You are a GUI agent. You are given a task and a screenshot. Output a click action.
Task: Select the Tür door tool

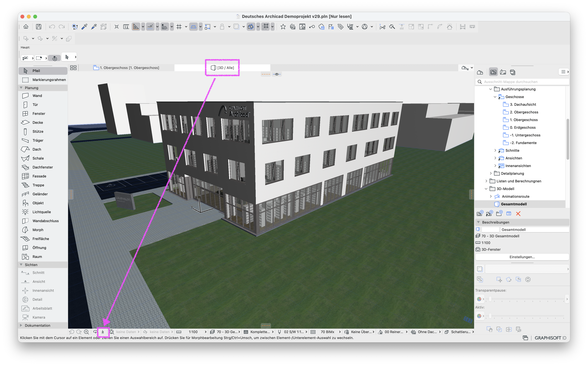pos(43,105)
